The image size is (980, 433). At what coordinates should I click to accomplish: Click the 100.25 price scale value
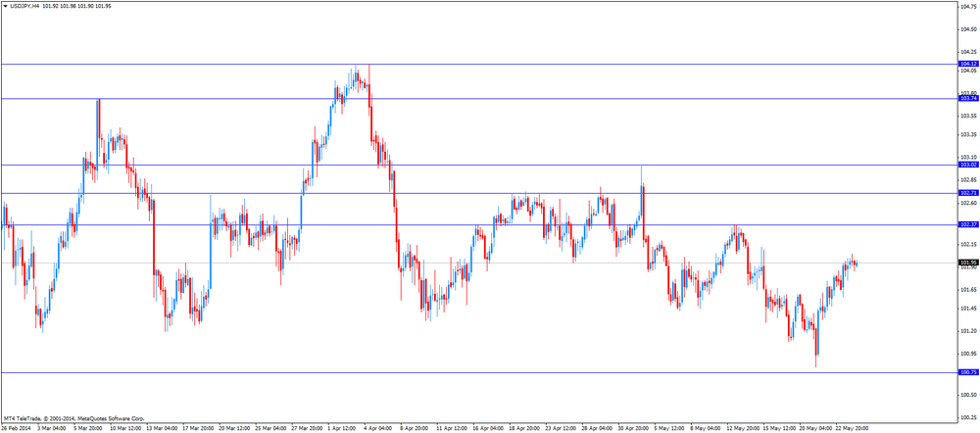click(968, 417)
